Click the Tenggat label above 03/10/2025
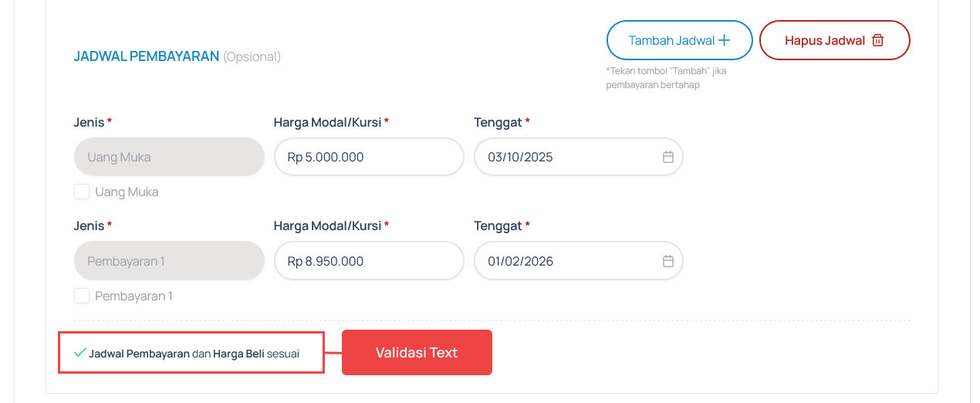 pyautogui.click(x=498, y=122)
